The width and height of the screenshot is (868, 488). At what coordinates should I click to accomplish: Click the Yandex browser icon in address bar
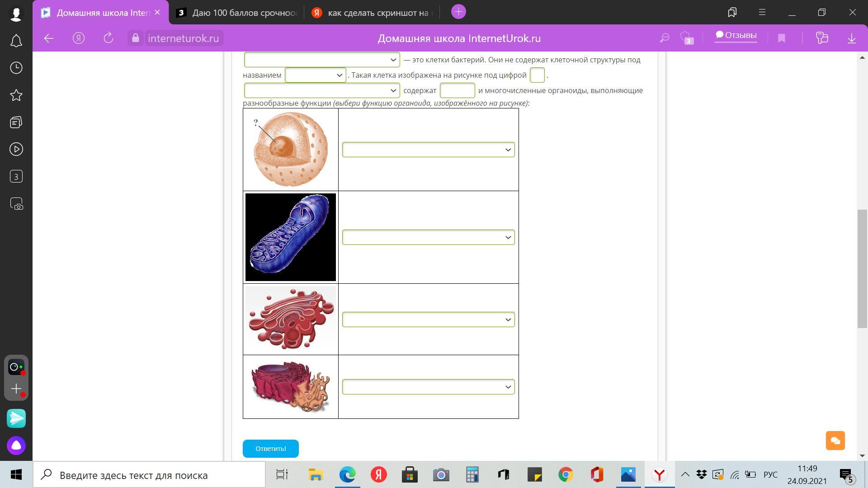pos(78,38)
